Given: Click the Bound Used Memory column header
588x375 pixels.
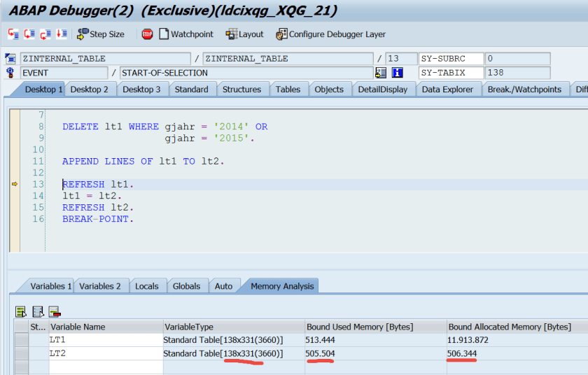Looking at the screenshot, I should 360,327.
